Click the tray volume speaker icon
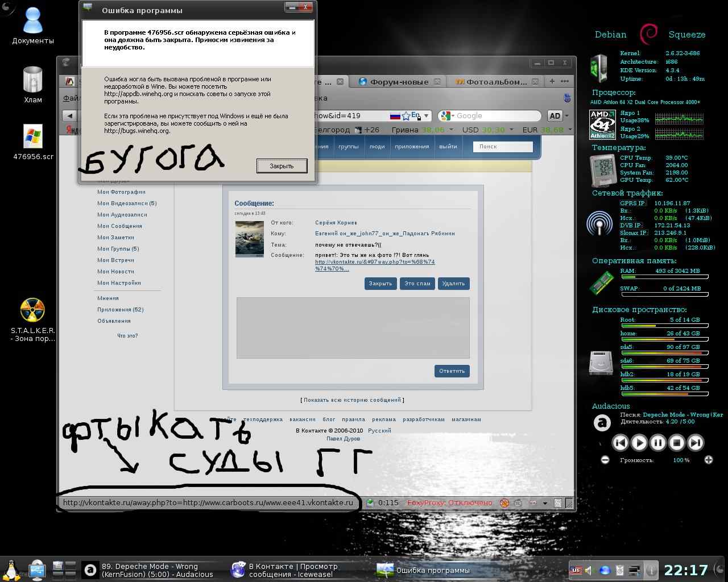728x582 pixels. (x=589, y=570)
